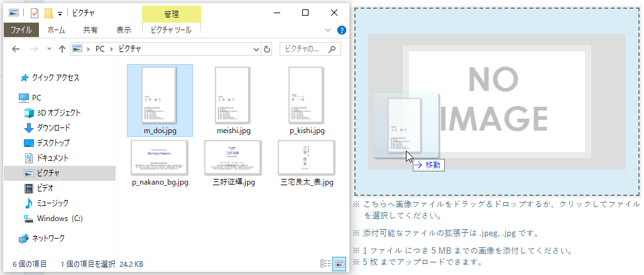Select the 三宅良太_表.jpg thumbnail
644x275 pixels.
tap(307, 158)
